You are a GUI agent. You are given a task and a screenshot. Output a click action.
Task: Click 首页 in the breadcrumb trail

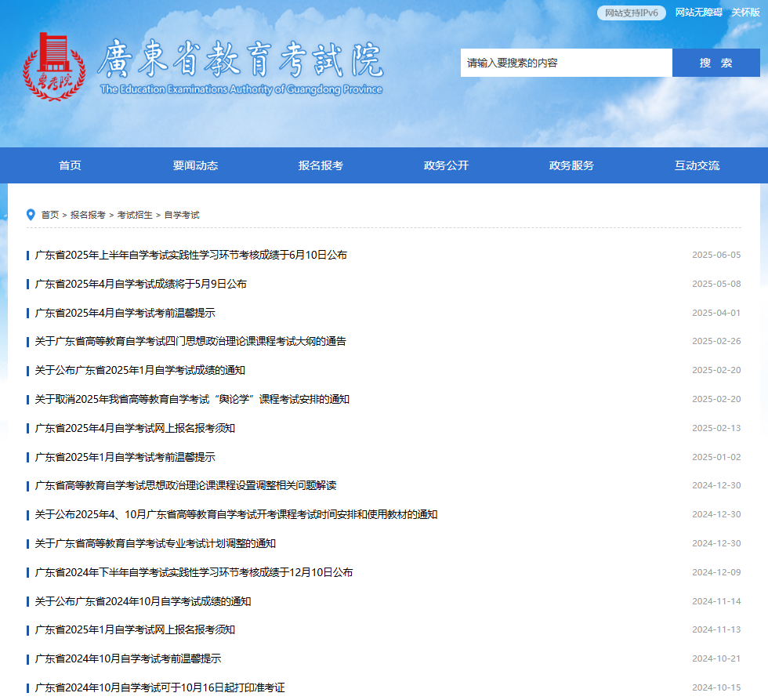pyautogui.click(x=50, y=215)
